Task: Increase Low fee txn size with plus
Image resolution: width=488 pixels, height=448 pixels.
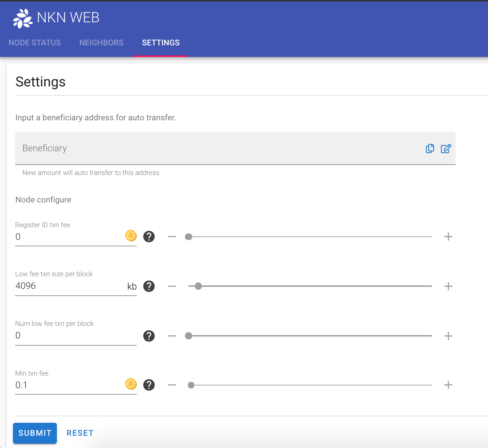Action: click(x=448, y=286)
